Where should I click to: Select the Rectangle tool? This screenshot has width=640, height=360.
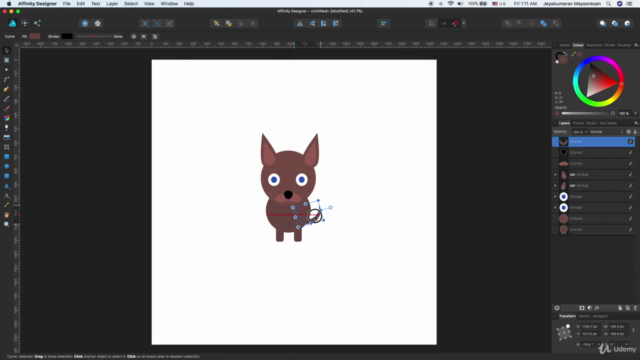[x=7, y=157]
